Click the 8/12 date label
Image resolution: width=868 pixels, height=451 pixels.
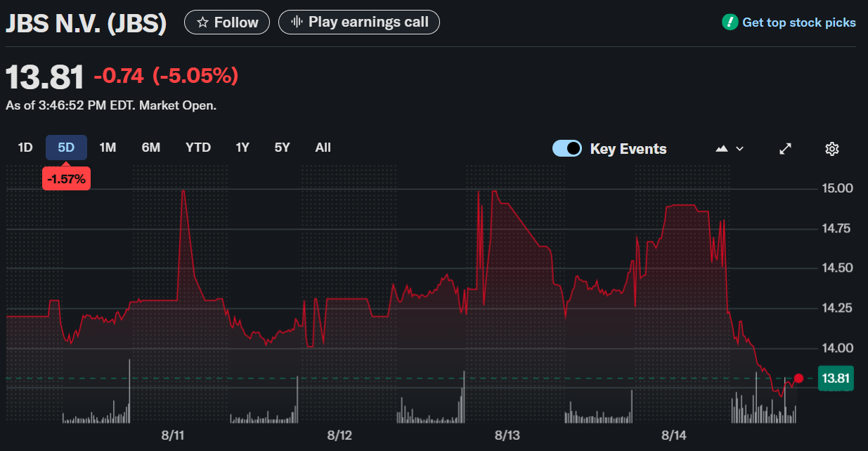click(x=339, y=436)
